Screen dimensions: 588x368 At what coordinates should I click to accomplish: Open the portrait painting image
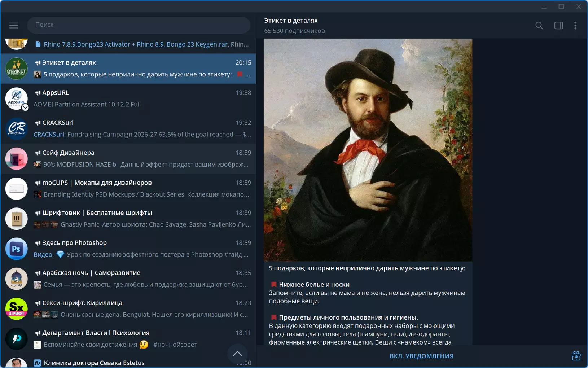[368, 150]
